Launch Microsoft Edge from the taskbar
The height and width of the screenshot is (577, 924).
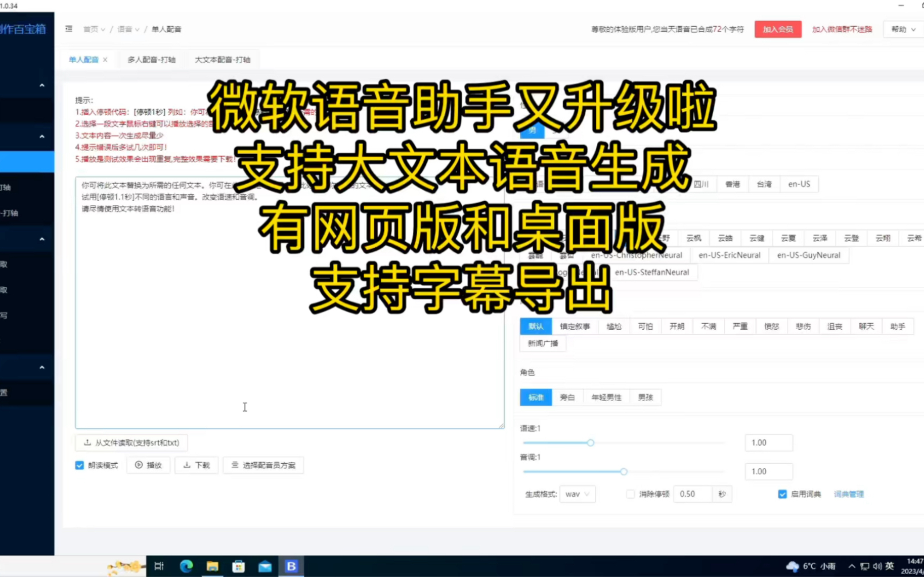pos(186,566)
